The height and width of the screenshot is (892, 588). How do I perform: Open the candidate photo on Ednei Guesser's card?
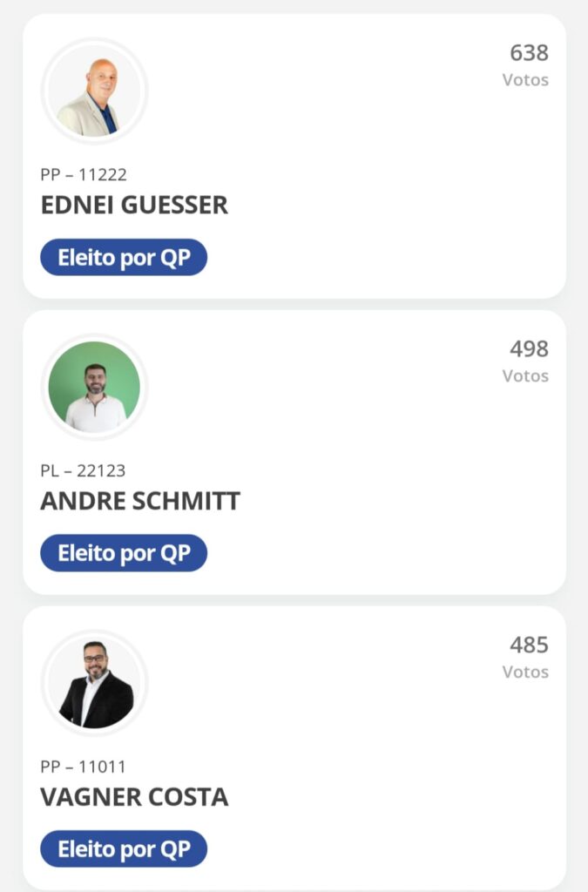click(x=94, y=91)
